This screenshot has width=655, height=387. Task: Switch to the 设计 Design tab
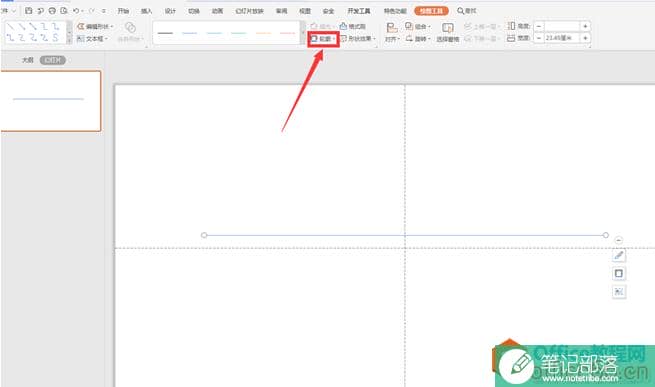tap(170, 11)
